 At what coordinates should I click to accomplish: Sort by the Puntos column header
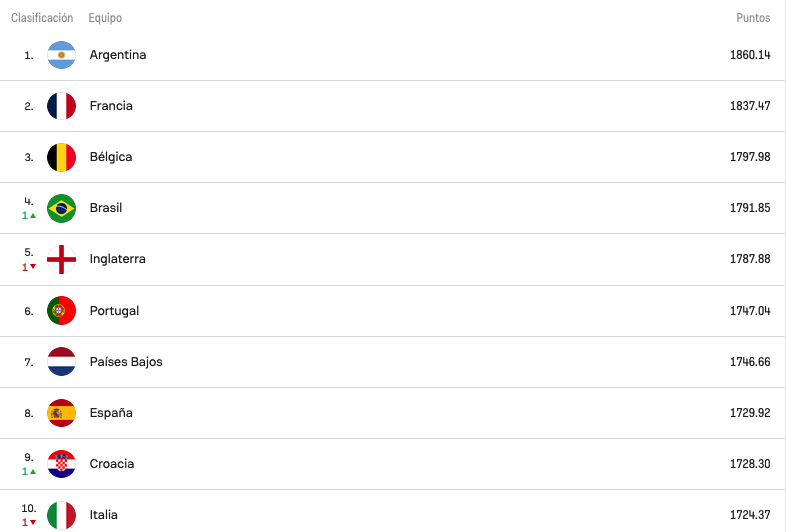[x=753, y=18]
